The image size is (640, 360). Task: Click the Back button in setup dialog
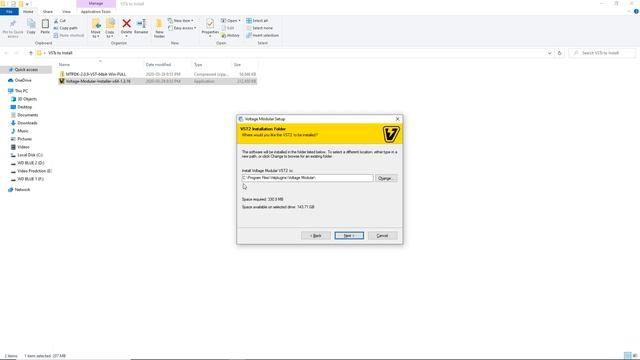[316, 236]
